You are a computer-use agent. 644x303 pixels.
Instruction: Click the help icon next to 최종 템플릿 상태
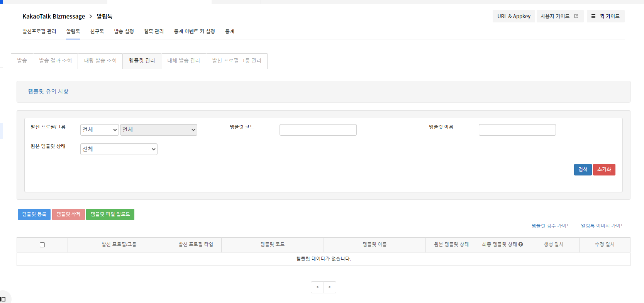(521, 244)
